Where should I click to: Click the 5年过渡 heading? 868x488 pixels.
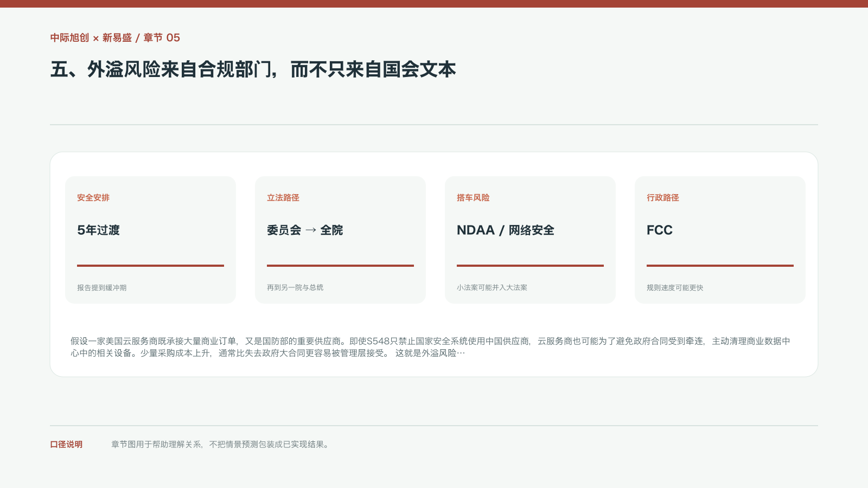point(98,230)
